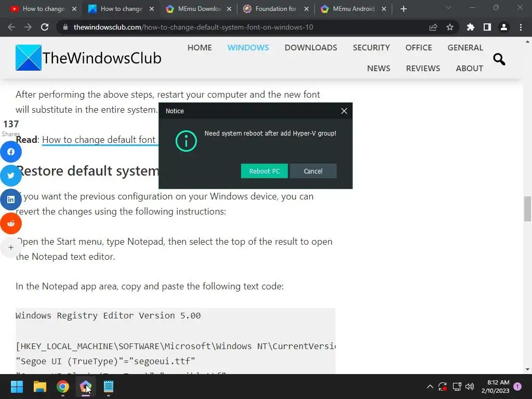This screenshot has height=399, width=532.
Task: Open network status tray icon
Action: tap(457, 387)
